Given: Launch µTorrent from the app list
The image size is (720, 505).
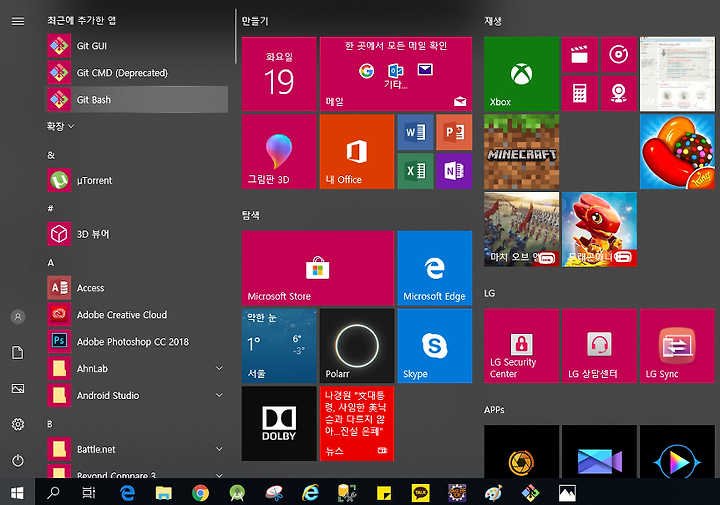Looking at the screenshot, I should click(x=137, y=180).
